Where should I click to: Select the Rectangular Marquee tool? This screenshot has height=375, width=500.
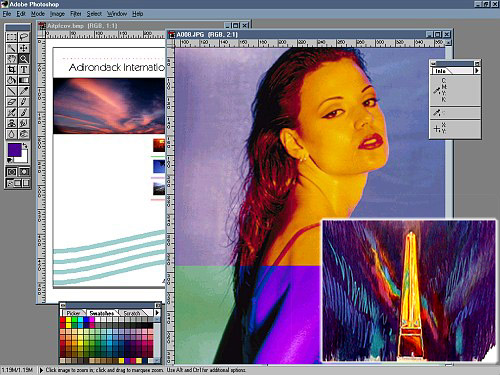pyautogui.click(x=12, y=37)
